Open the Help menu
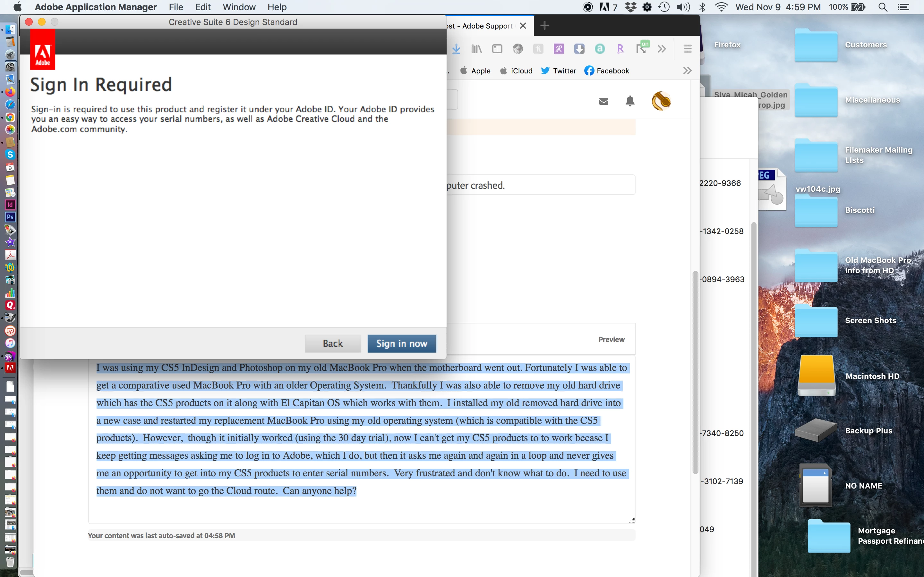924x577 pixels. [277, 7]
